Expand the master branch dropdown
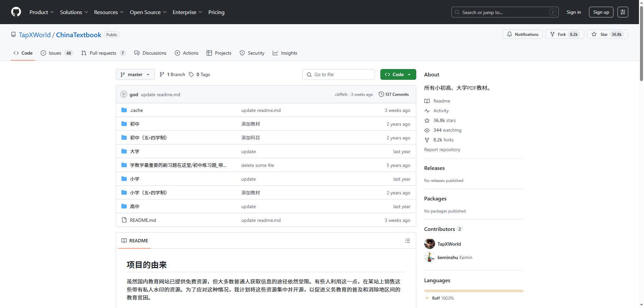Screen dimensions: 644x308 point(135,74)
